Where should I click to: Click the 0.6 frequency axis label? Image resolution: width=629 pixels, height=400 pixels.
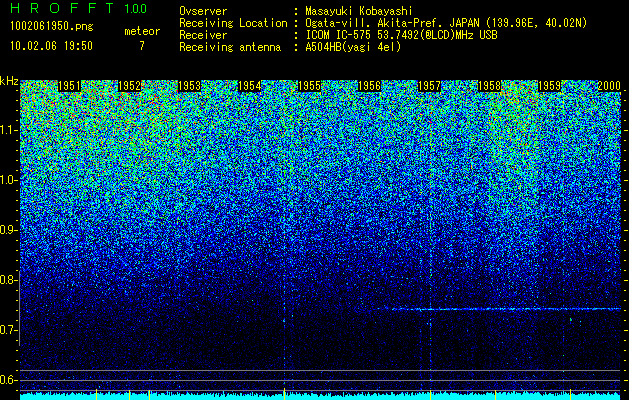(x=7, y=380)
